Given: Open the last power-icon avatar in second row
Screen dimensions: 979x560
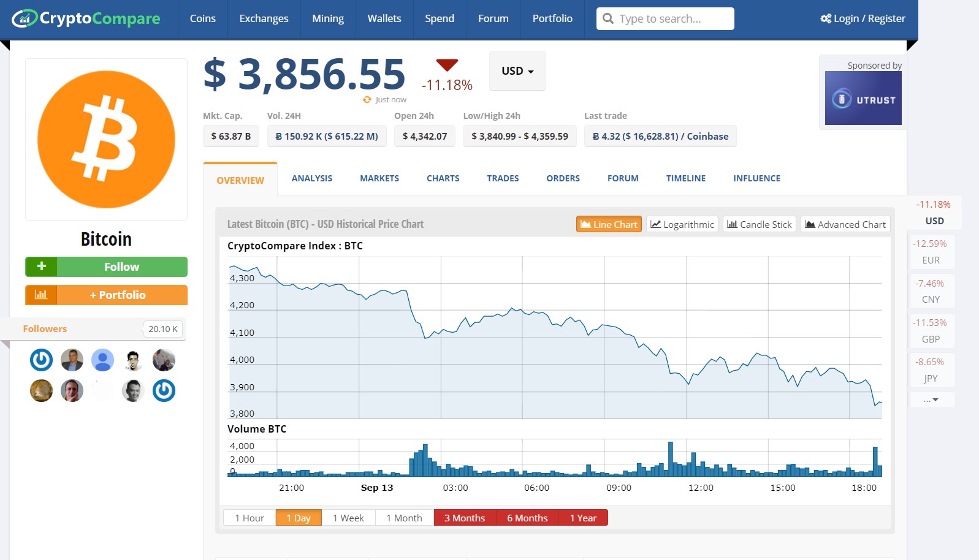Looking at the screenshot, I should (x=164, y=390).
